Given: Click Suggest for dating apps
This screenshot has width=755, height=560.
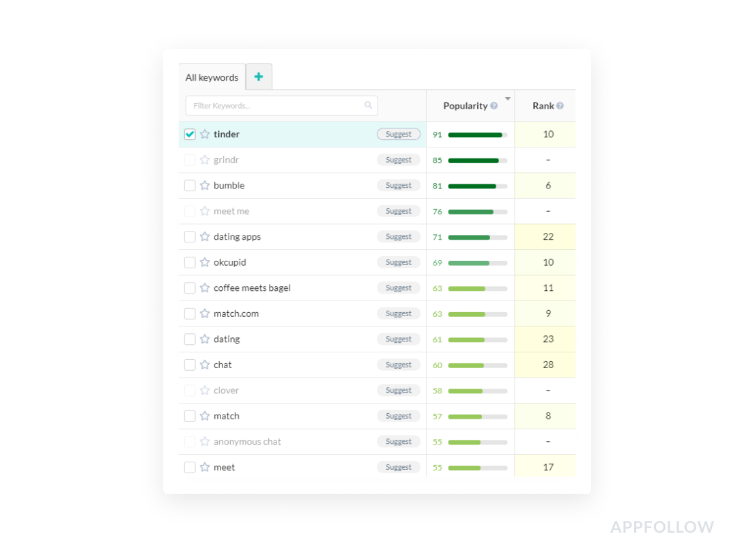Looking at the screenshot, I should tap(398, 236).
